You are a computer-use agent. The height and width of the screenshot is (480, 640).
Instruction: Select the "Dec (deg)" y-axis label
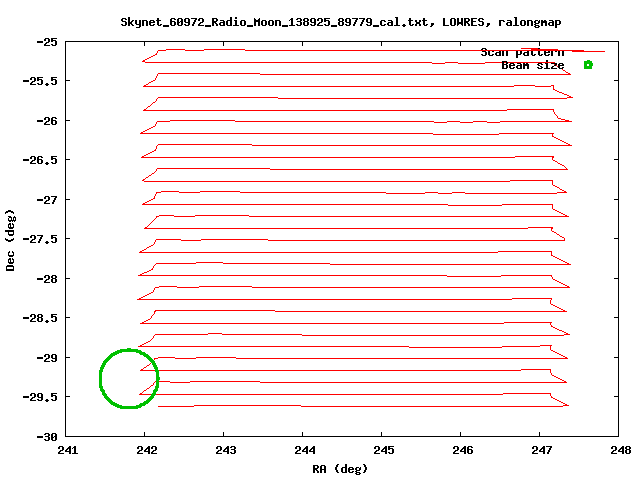click(x=11, y=239)
